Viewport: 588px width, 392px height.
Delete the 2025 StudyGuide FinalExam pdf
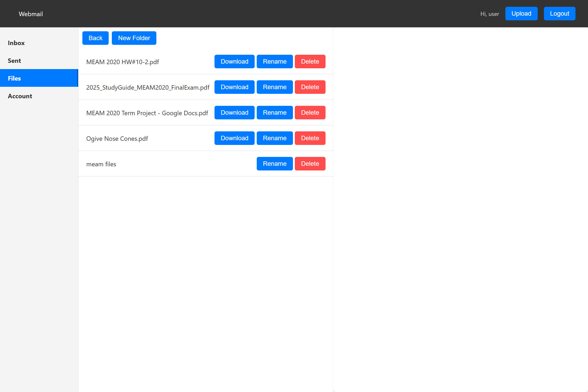310,87
